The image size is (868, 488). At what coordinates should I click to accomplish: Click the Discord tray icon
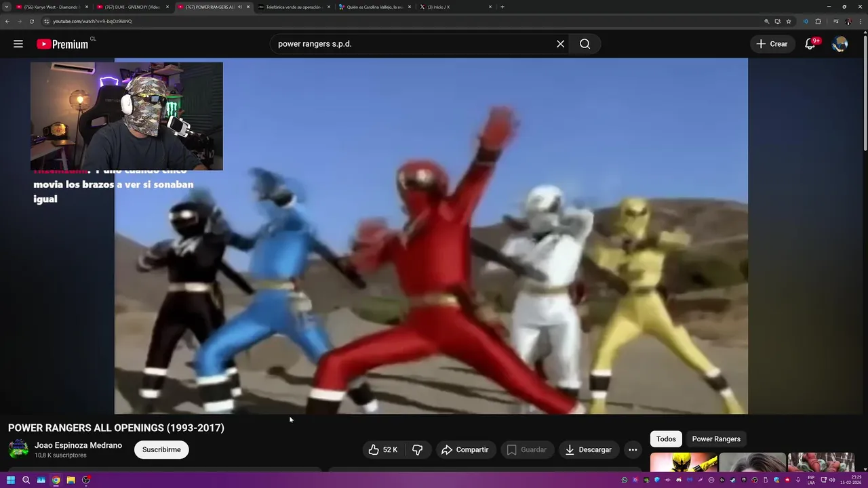(x=679, y=480)
